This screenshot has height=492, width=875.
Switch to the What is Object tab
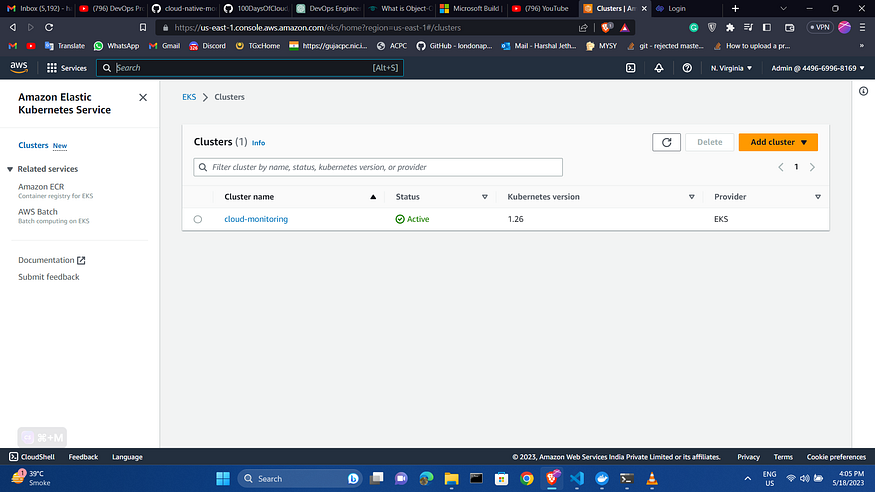point(400,8)
